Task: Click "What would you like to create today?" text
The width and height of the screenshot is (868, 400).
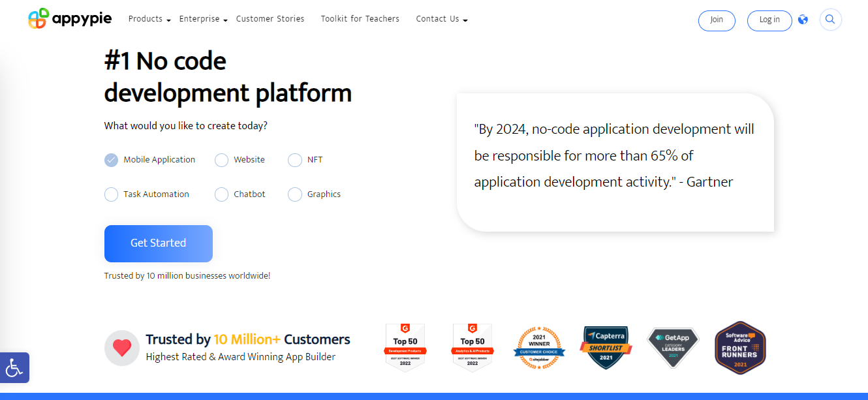Action: (x=186, y=126)
